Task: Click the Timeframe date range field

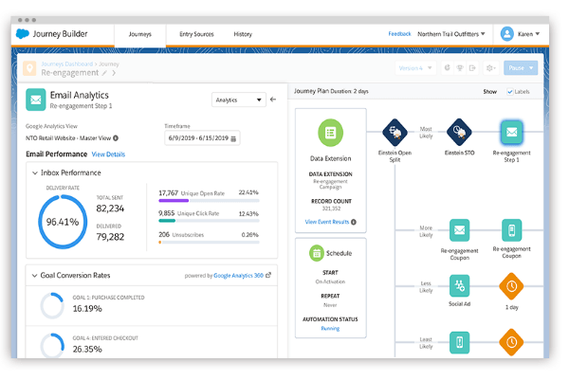Action: [202, 138]
